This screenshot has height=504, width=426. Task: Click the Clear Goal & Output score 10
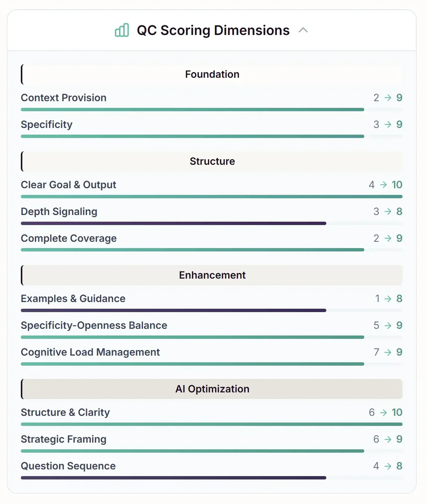click(397, 185)
